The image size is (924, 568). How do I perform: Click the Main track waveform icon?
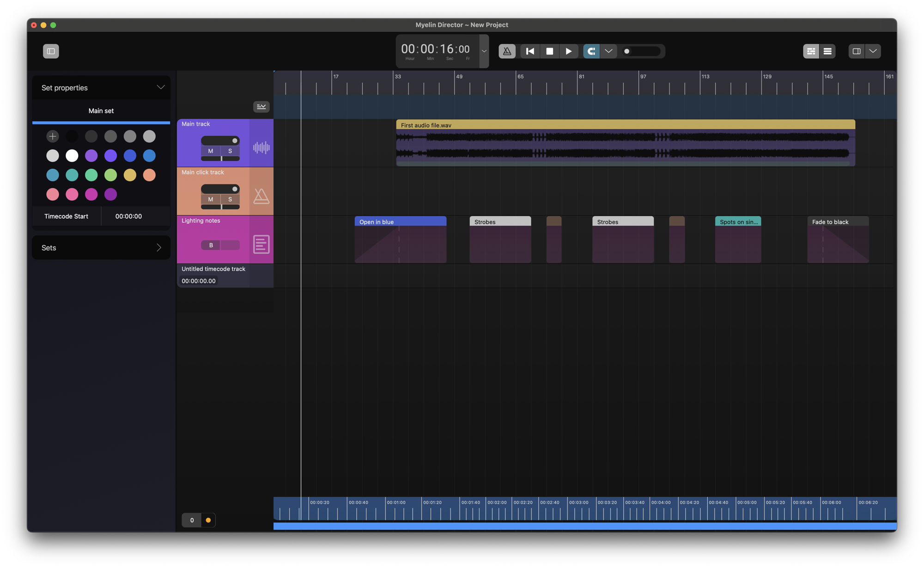(261, 147)
